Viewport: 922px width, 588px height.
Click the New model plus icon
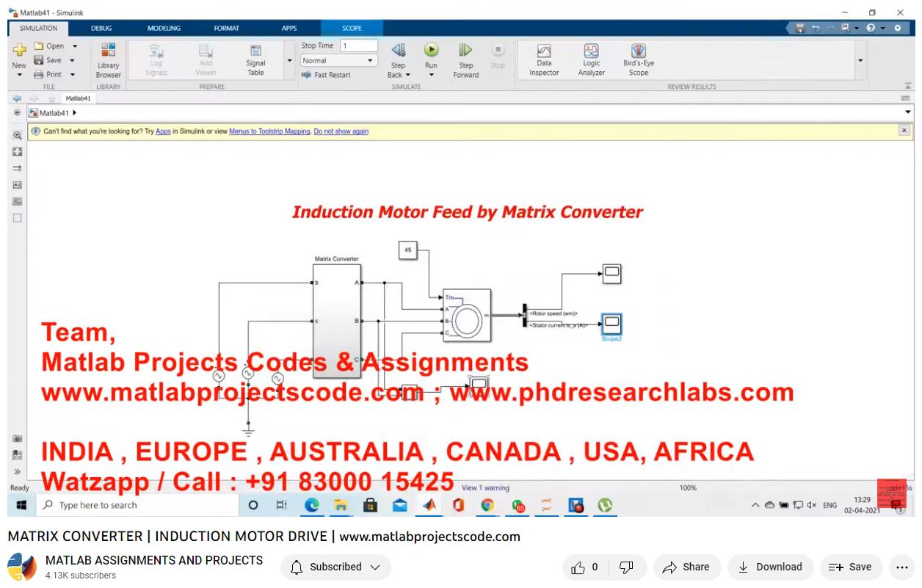pyautogui.click(x=19, y=51)
